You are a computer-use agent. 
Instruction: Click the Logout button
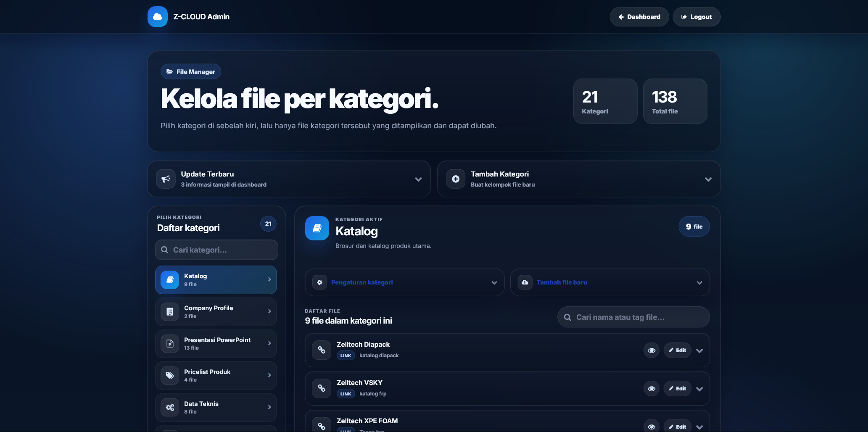697,17
